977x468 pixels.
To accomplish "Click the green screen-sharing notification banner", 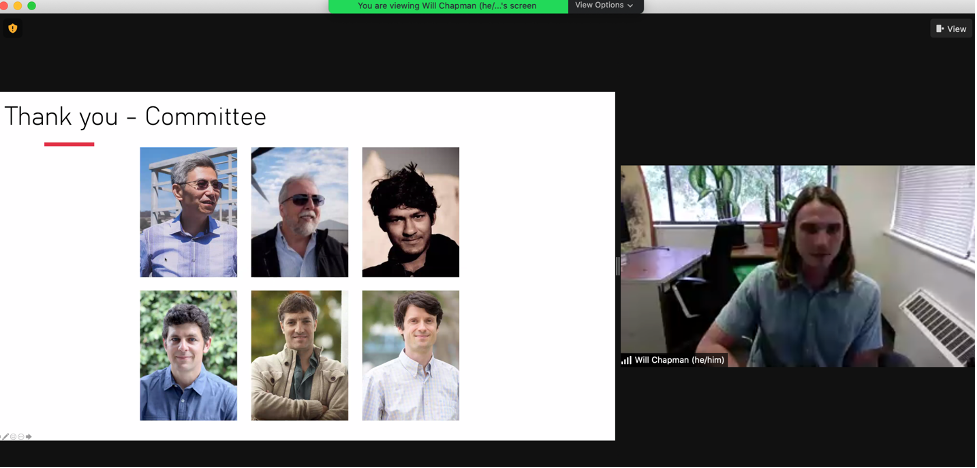I will point(448,6).
